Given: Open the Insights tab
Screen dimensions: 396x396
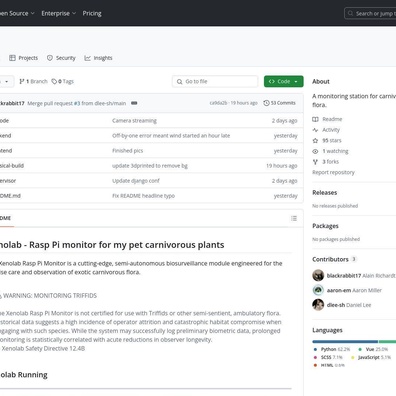Looking at the screenshot, I should click(98, 58).
